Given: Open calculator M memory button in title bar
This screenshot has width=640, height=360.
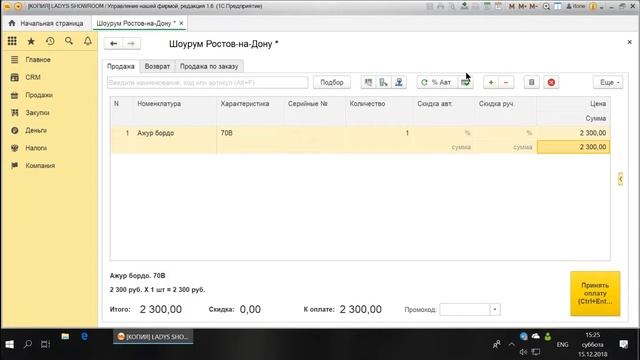Looking at the screenshot, I should [511, 6].
